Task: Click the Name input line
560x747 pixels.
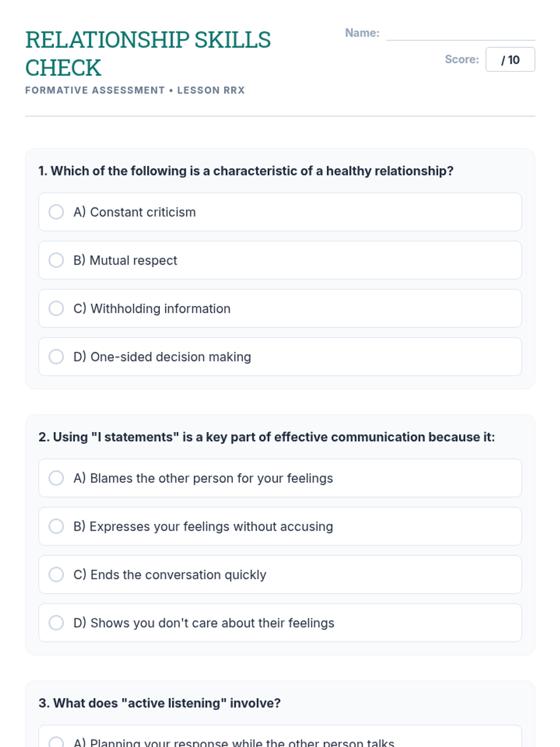Action: coord(460,34)
